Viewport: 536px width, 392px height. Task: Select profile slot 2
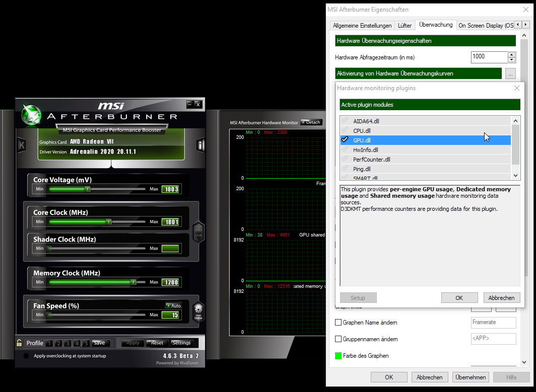click(x=58, y=343)
